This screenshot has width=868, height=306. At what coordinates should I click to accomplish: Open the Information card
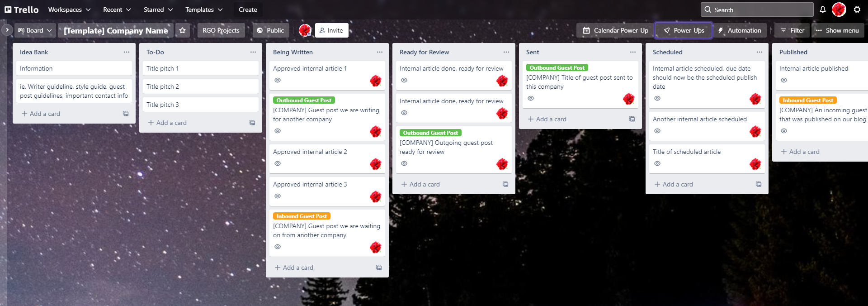point(74,68)
